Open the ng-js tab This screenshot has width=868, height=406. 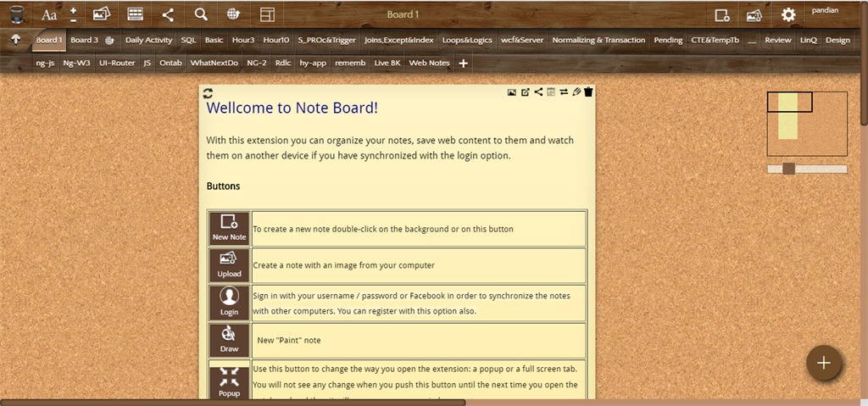45,63
